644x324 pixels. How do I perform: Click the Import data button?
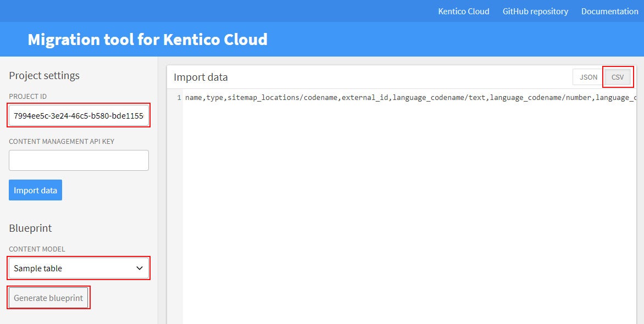pos(35,190)
